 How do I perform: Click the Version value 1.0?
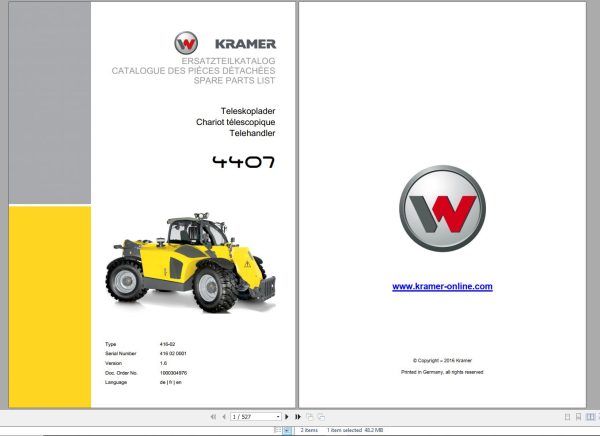point(163,363)
